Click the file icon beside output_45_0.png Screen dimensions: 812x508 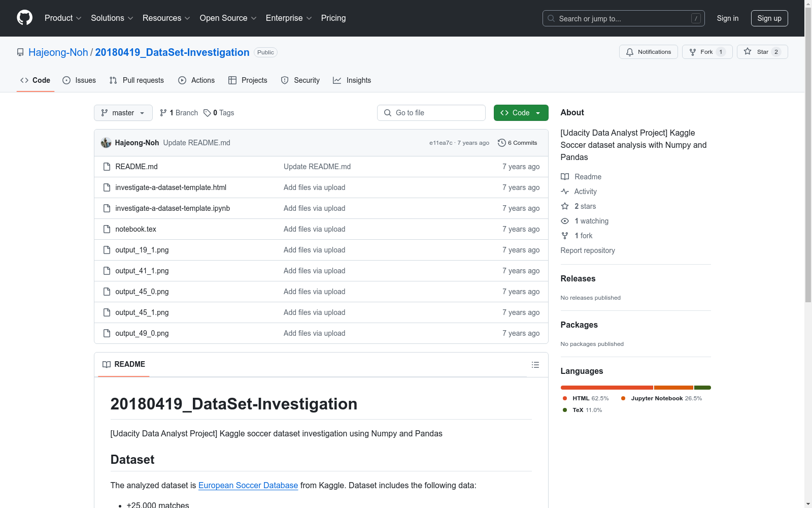[107, 292]
